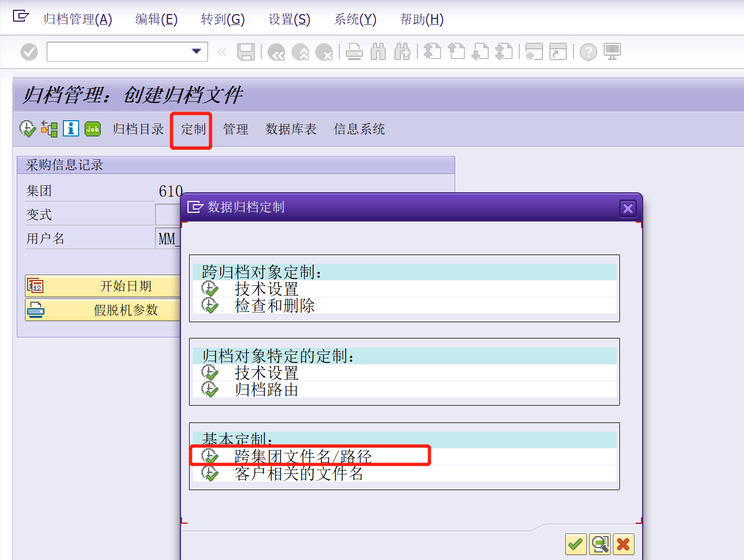
Task: Select 技术设置 under 跨归档对象定制
Action: point(266,289)
